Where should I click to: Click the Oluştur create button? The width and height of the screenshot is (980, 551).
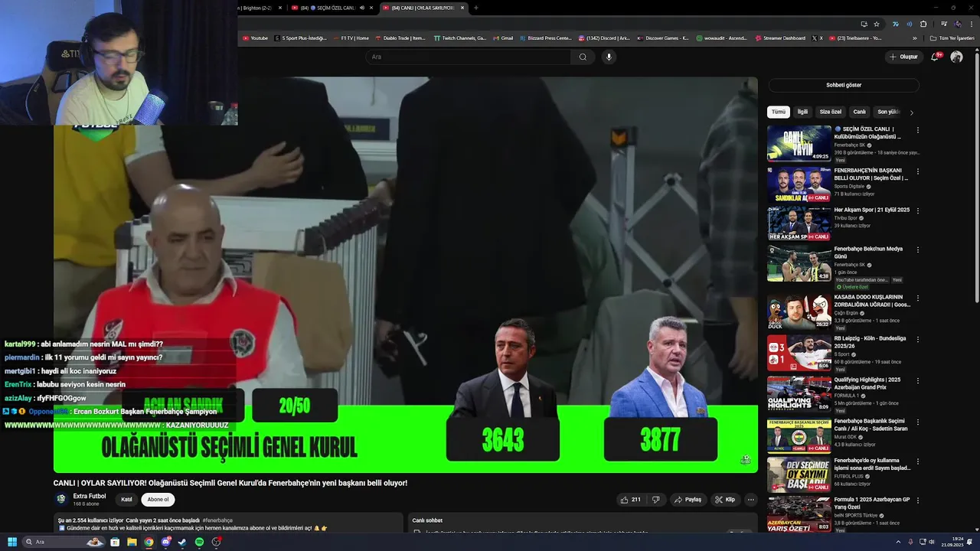coord(903,57)
